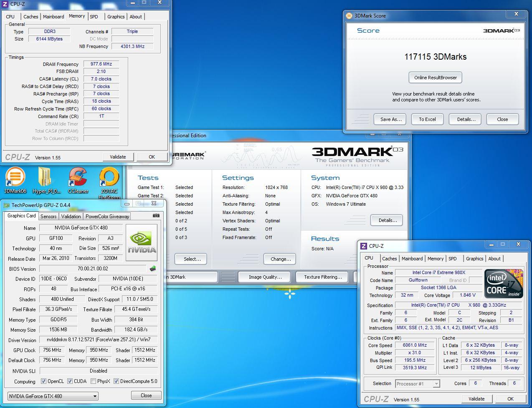This screenshot has height=408, width=532.
Task: Open the NVIDIA GeForce GTX 480 GPU dropdown
Action: (53, 396)
